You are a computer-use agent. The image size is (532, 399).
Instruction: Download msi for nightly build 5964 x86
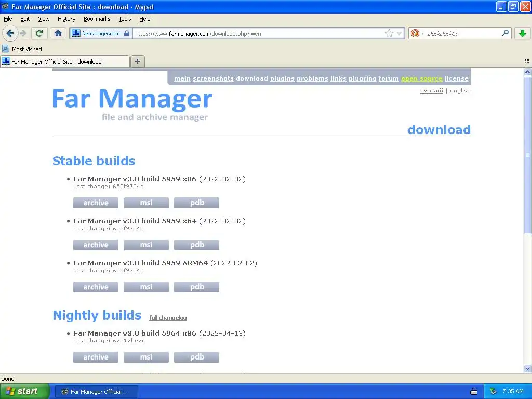[146, 357]
